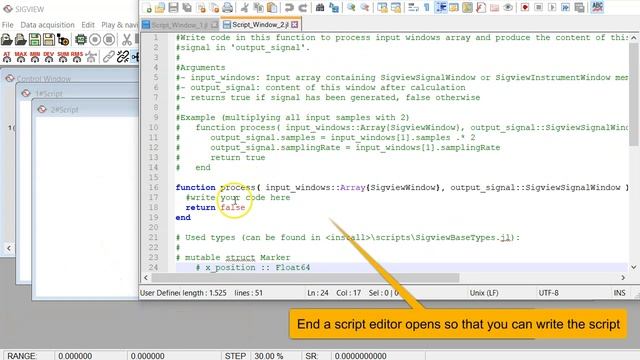Toggle synchronized vertical scrolling icon
Image resolution: width=640 pixels, height=360 pixels.
point(382,7)
